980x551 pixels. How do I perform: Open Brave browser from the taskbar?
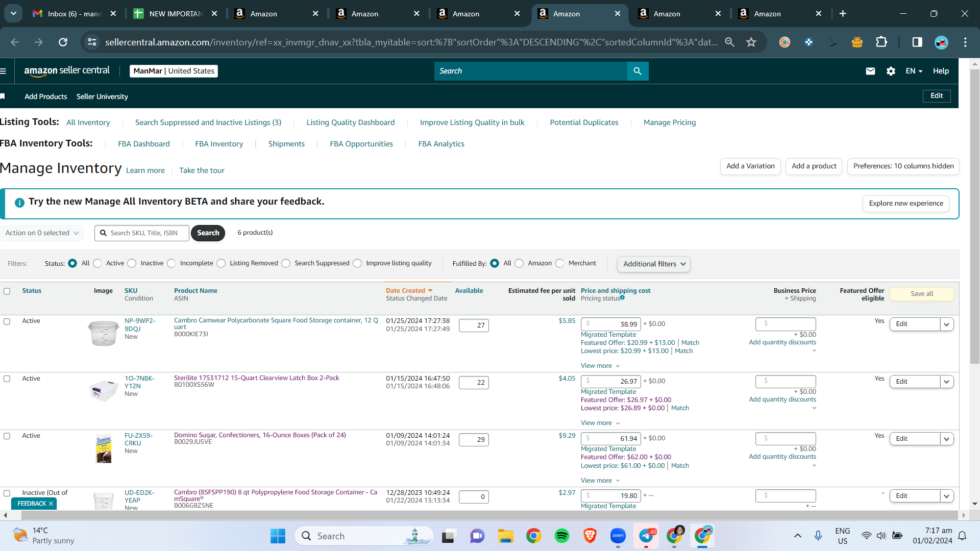[x=590, y=536]
